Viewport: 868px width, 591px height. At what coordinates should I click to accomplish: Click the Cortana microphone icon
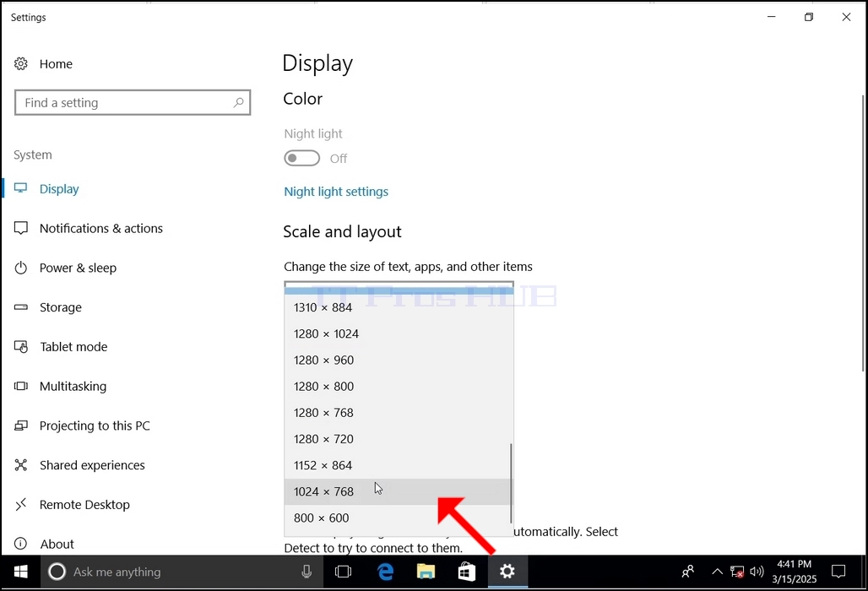point(307,572)
